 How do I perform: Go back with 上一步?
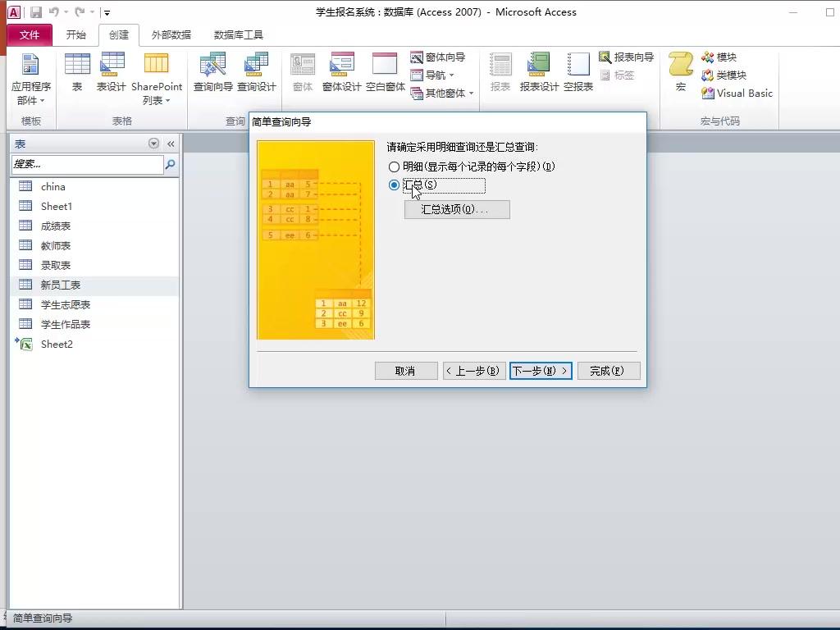point(474,371)
